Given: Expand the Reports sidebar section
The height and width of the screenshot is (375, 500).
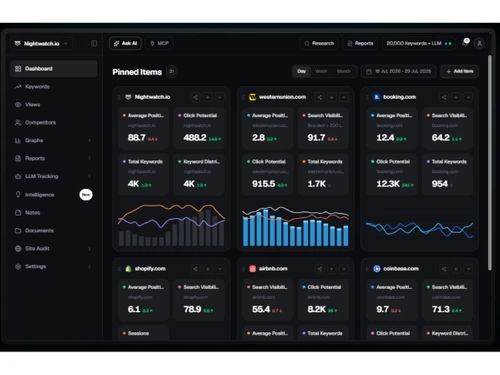Looking at the screenshot, I should (89, 158).
